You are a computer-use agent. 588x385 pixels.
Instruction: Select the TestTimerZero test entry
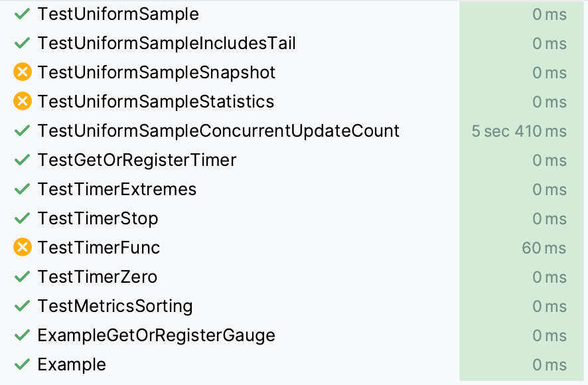coord(98,277)
